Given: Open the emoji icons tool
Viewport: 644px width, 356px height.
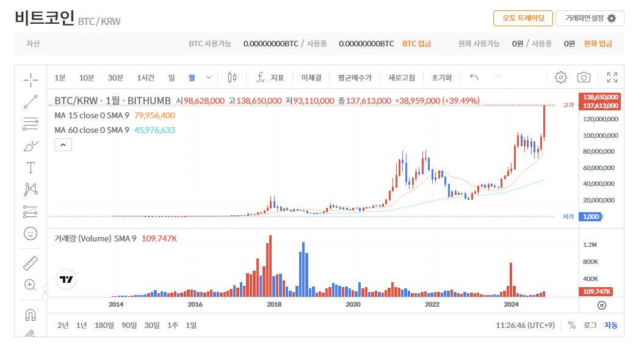Looking at the screenshot, I should point(31,233).
